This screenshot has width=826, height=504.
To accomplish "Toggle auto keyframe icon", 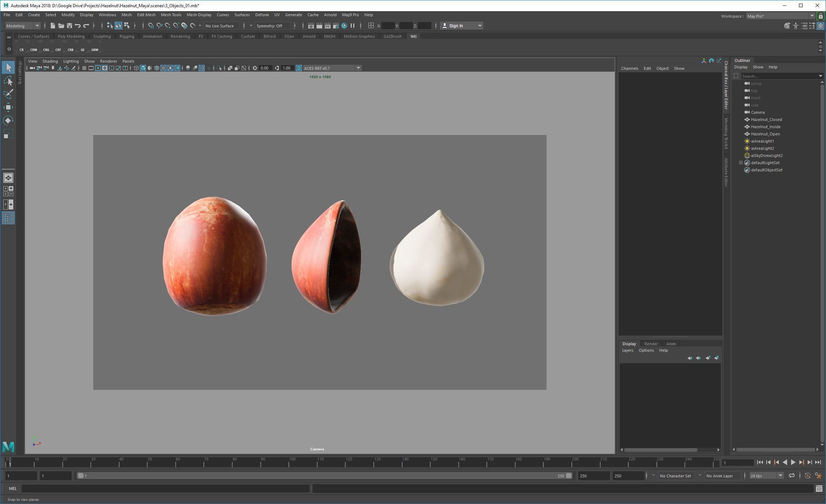I will point(807,476).
